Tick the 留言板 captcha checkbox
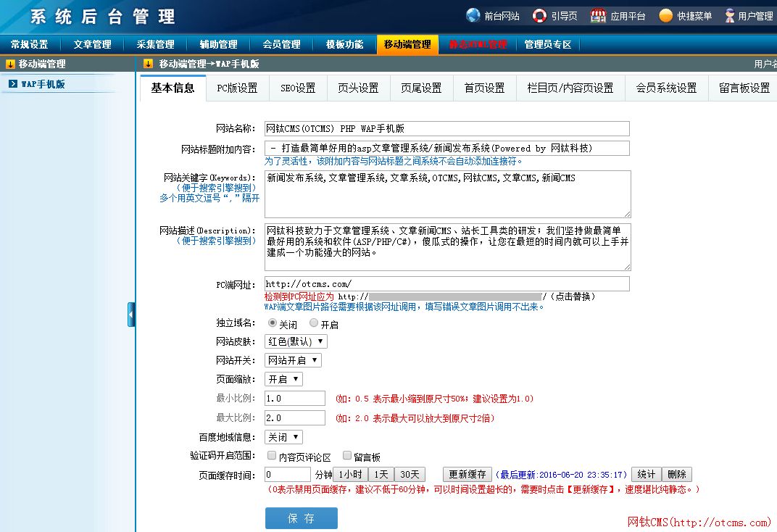The image size is (777, 532). click(346, 456)
